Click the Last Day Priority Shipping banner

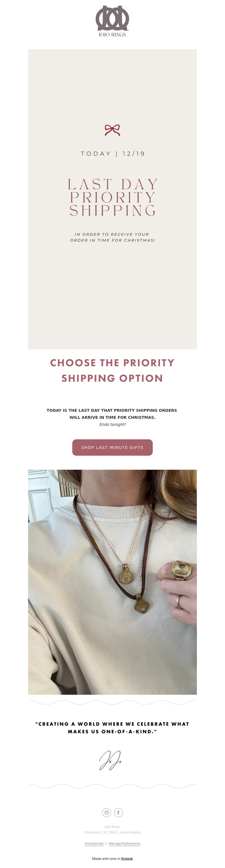112,199
